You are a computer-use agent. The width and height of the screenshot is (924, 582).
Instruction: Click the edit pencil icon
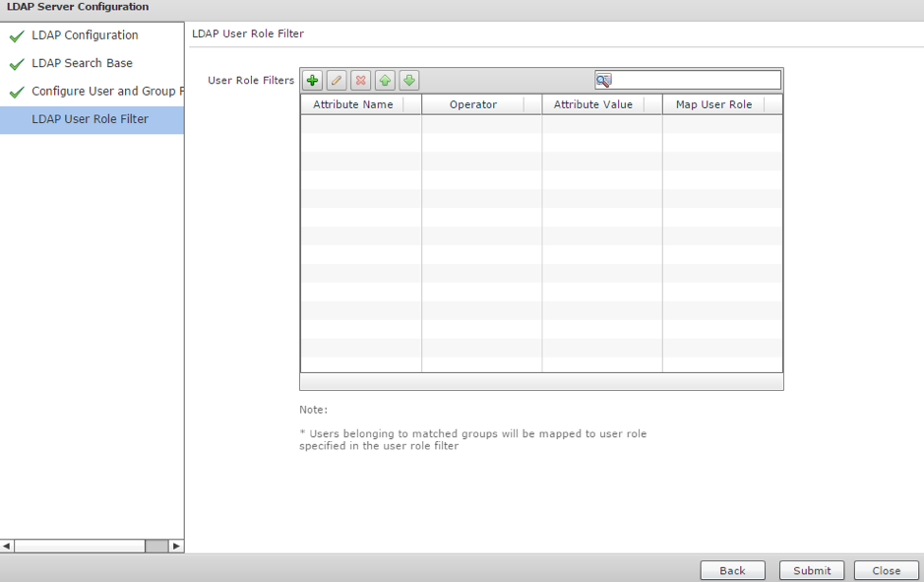click(x=337, y=81)
